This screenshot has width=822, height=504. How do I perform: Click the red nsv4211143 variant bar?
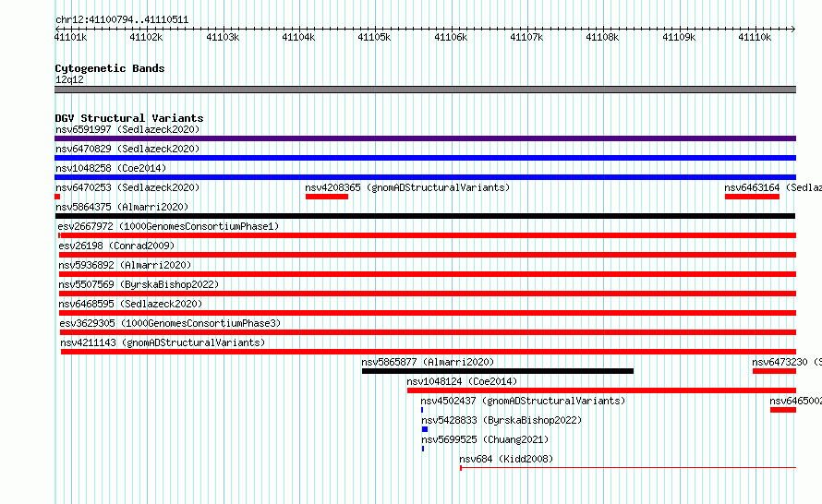pos(429,352)
